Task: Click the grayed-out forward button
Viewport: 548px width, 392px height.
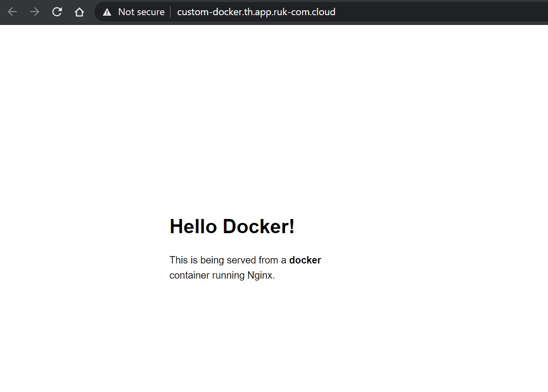Action: pos(34,12)
